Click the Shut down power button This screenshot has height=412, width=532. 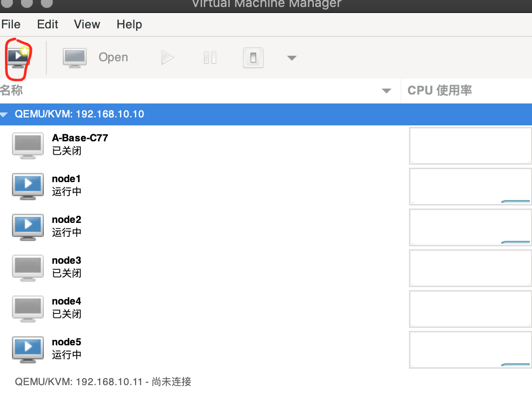coord(253,58)
